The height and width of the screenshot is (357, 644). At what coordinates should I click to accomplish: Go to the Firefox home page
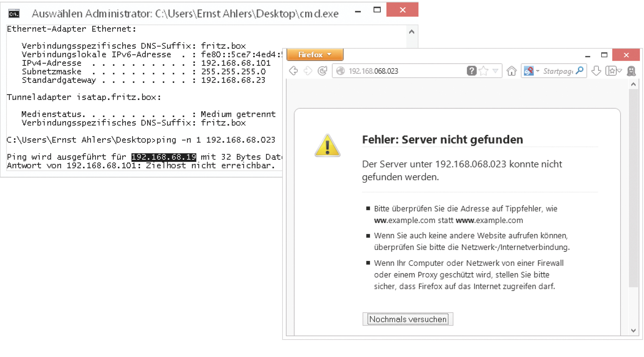511,71
